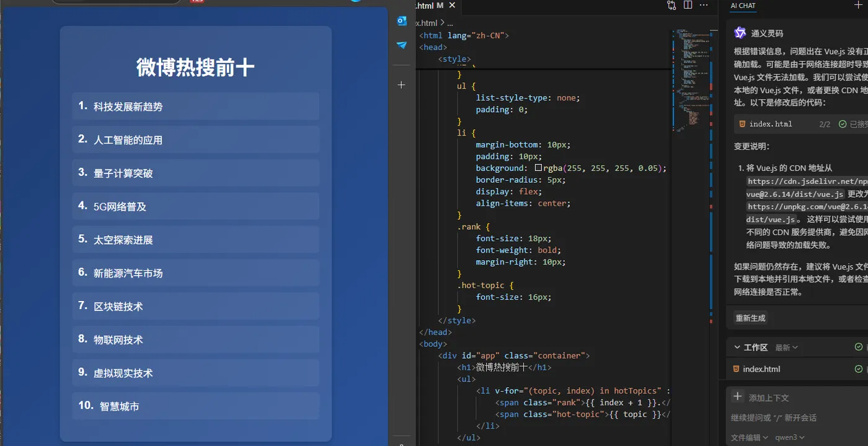The image size is (868, 446).
Task: Click the 2/2 counter on code card
Action: pos(825,124)
